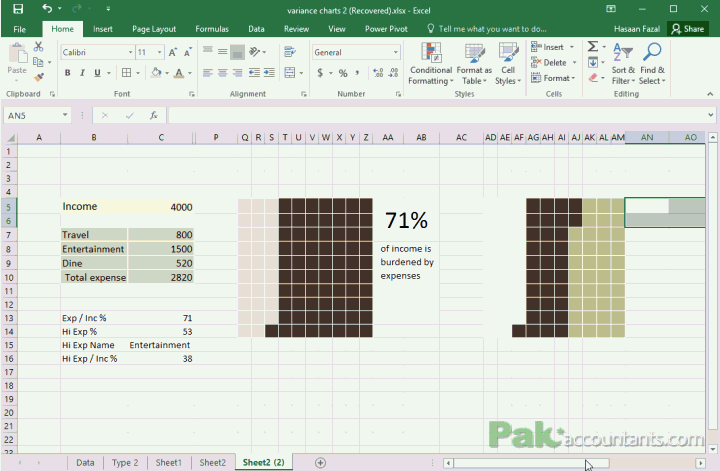The height and width of the screenshot is (471, 720).
Task: Expand the Name Box dropdown arrow
Action: pyautogui.click(x=65, y=115)
